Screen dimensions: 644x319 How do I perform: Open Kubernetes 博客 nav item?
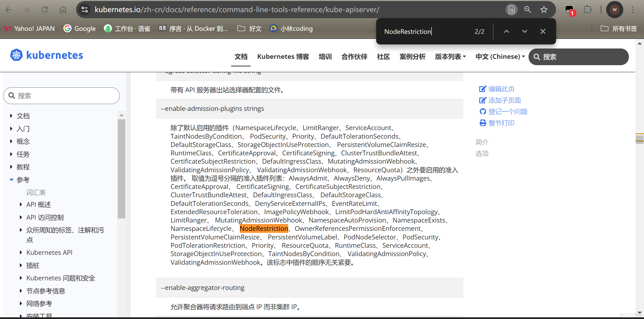pyautogui.click(x=283, y=57)
